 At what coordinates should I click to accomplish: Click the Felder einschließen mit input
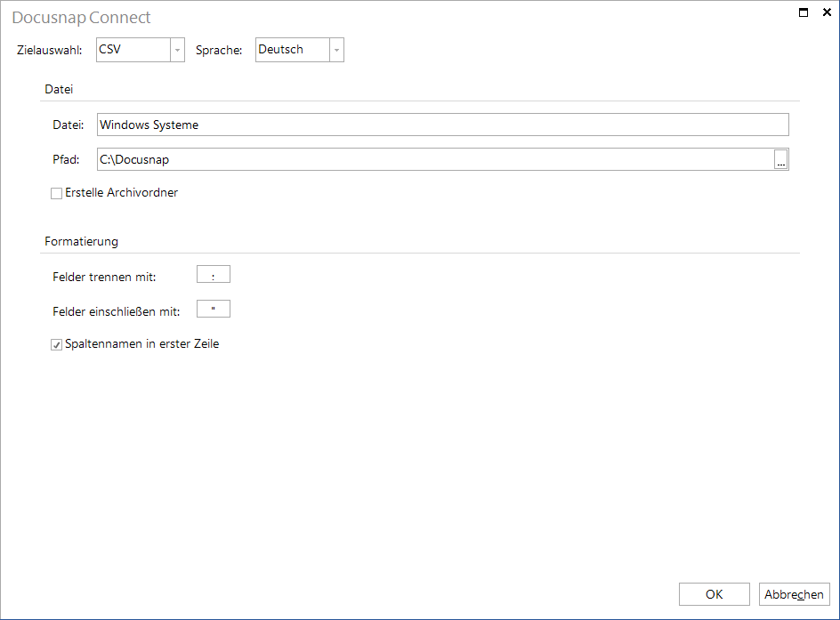214,309
